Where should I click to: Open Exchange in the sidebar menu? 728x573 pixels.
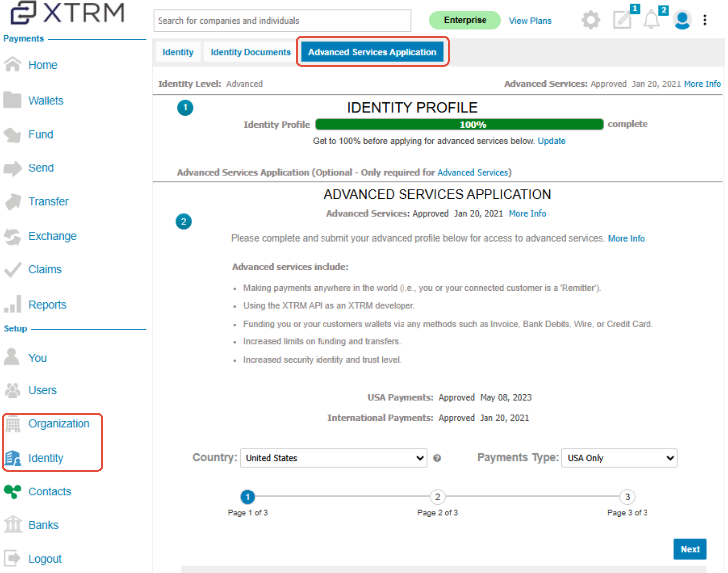click(x=52, y=236)
